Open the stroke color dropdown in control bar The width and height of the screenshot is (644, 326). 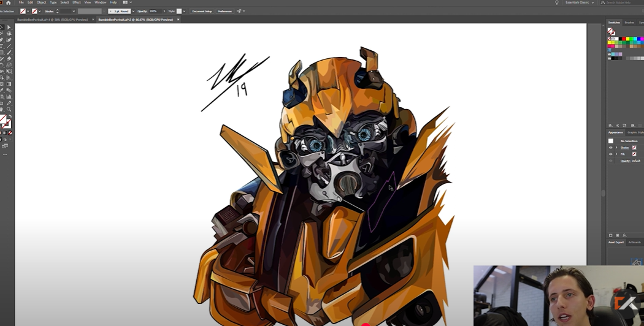[39, 11]
